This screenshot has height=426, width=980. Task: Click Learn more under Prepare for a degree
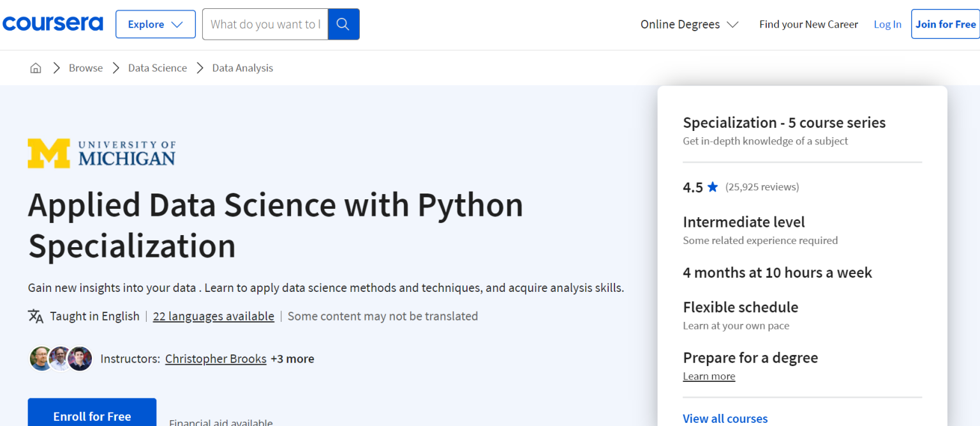(709, 376)
